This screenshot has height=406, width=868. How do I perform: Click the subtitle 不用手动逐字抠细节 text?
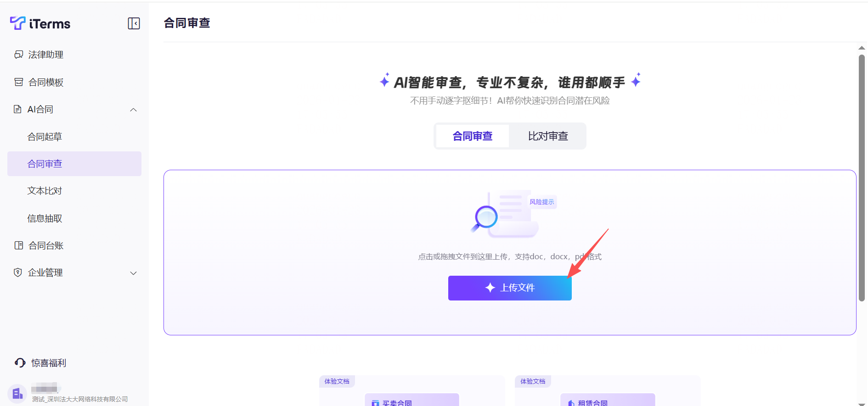pos(510,100)
